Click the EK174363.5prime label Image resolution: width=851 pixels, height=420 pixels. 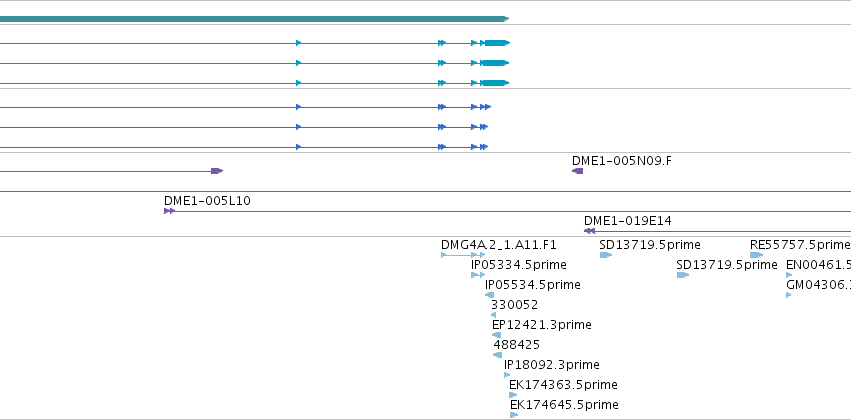[563, 385]
